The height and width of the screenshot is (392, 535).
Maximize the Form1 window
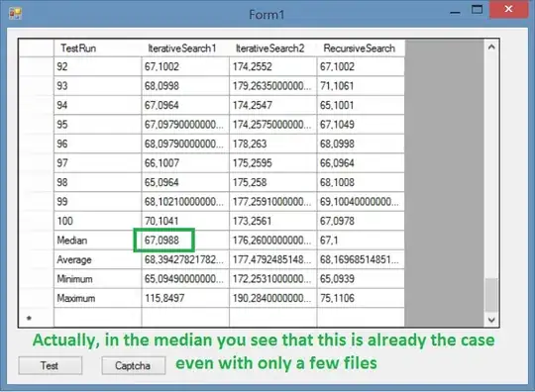[477, 10]
